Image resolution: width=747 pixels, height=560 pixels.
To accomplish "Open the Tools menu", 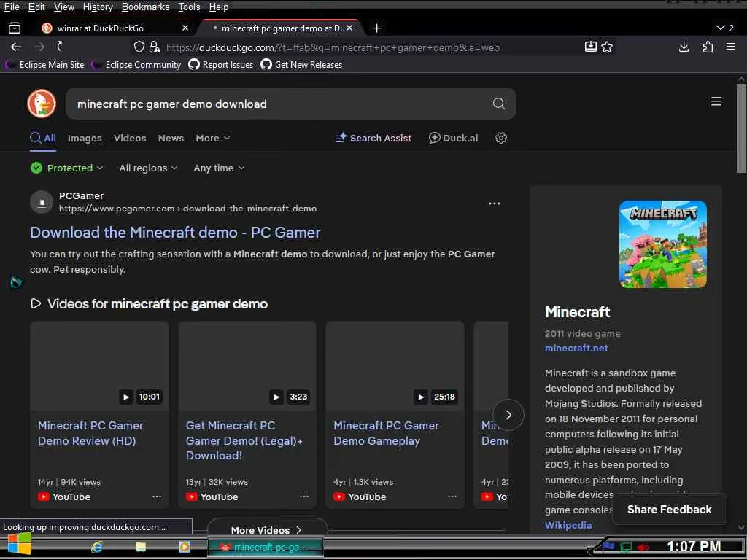I will coord(189,7).
